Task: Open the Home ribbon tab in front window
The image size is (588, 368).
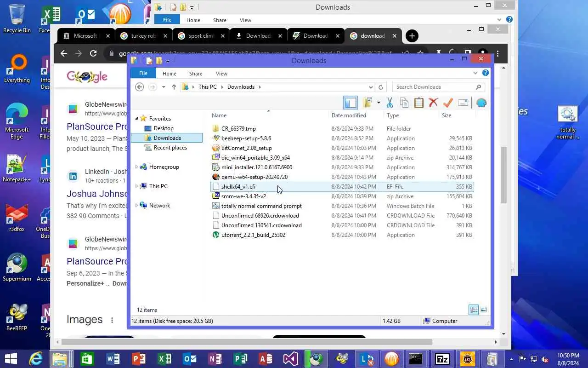Action: (169, 74)
